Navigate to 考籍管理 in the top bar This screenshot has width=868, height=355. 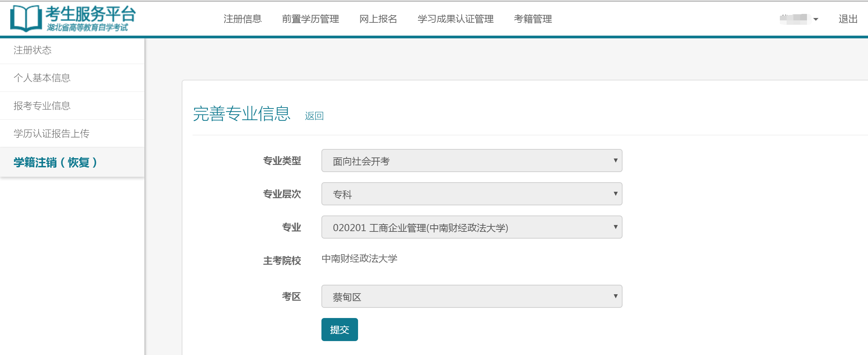click(533, 19)
